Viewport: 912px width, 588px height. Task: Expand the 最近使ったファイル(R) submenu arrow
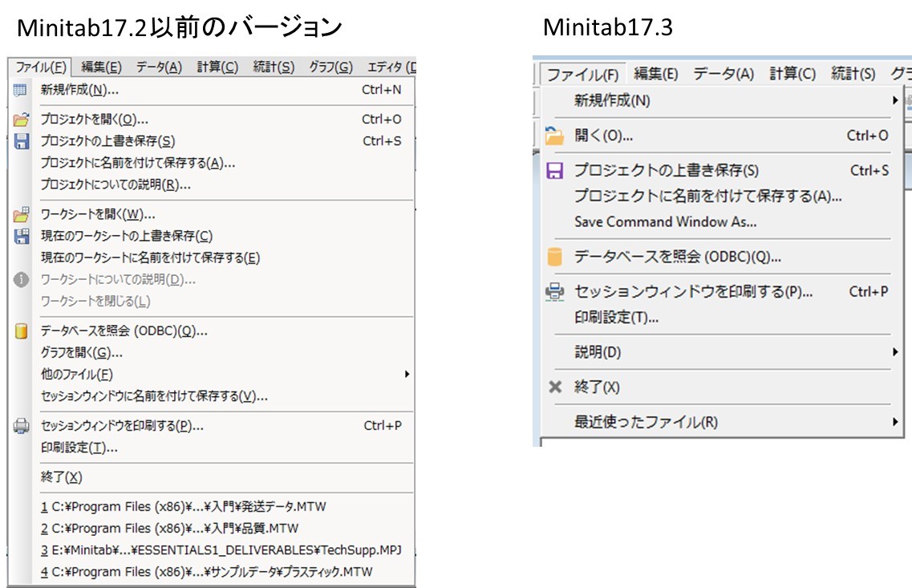895,422
